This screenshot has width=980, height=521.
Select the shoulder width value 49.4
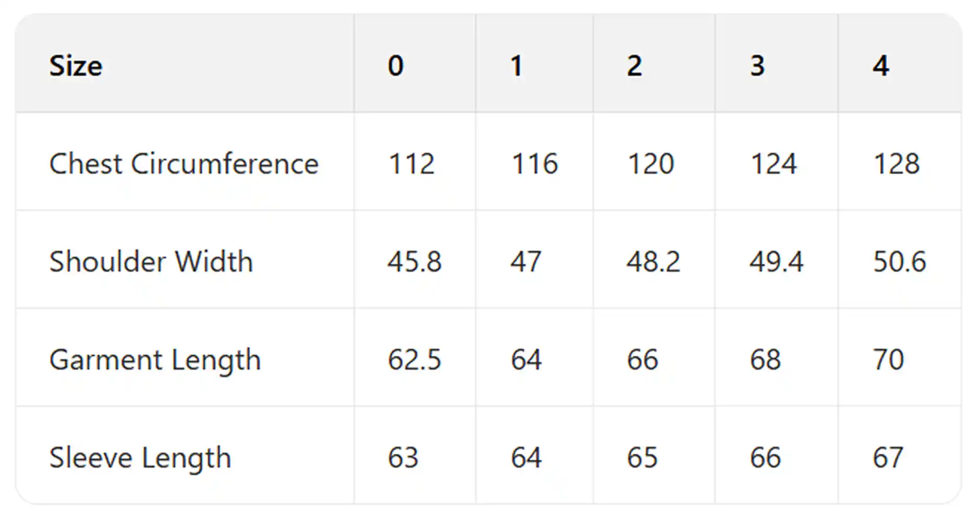(x=776, y=262)
